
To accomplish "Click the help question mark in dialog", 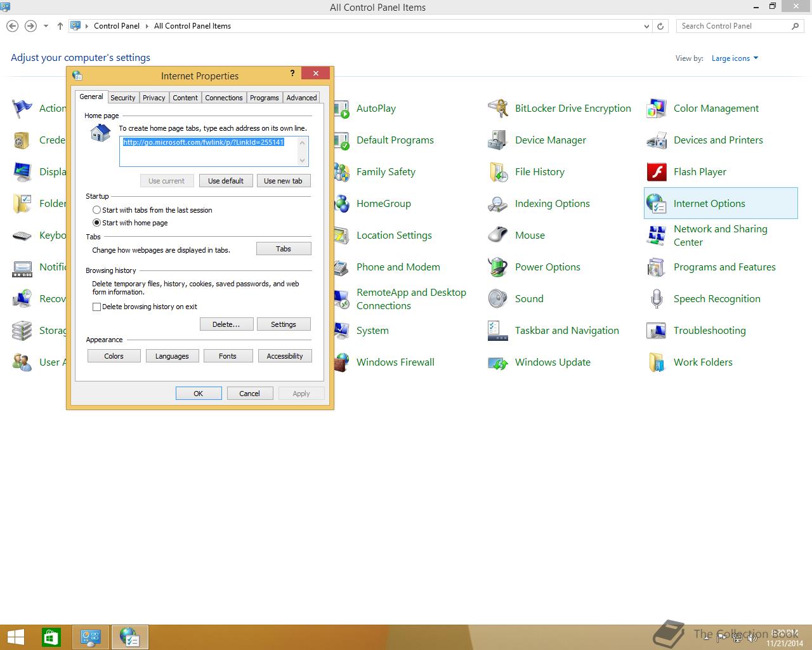I will coord(292,74).
